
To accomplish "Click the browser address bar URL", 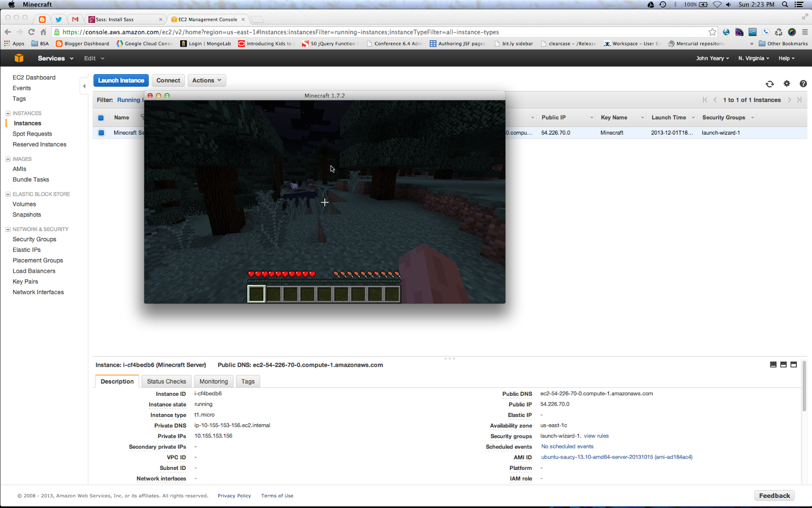I will [281, 32].
